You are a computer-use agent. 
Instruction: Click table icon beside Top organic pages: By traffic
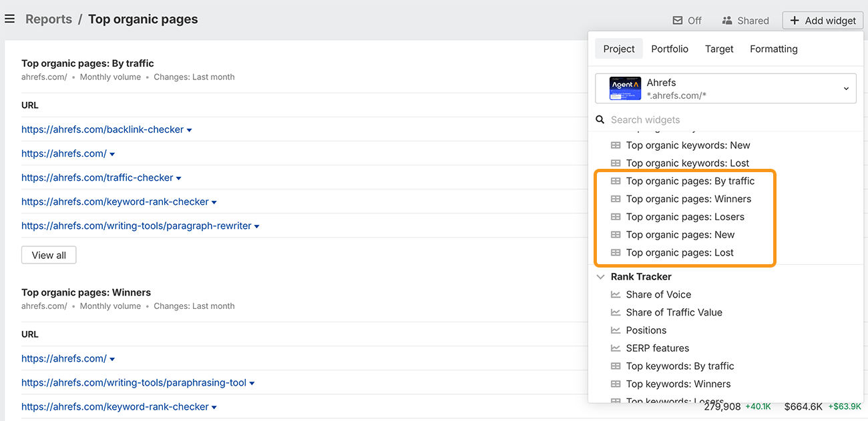(x=616, y=181)
